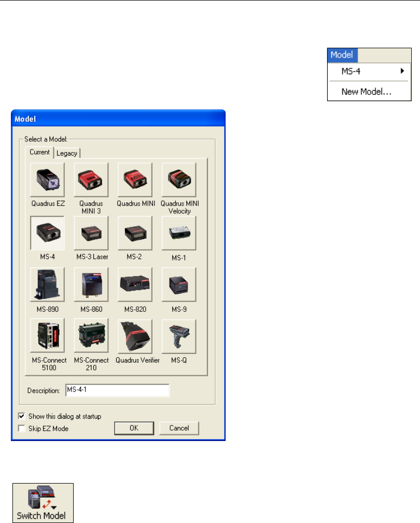Select Quadrus MINI Velocity model icon
This screenshot has width=420, height=523.
pos(179,180)
